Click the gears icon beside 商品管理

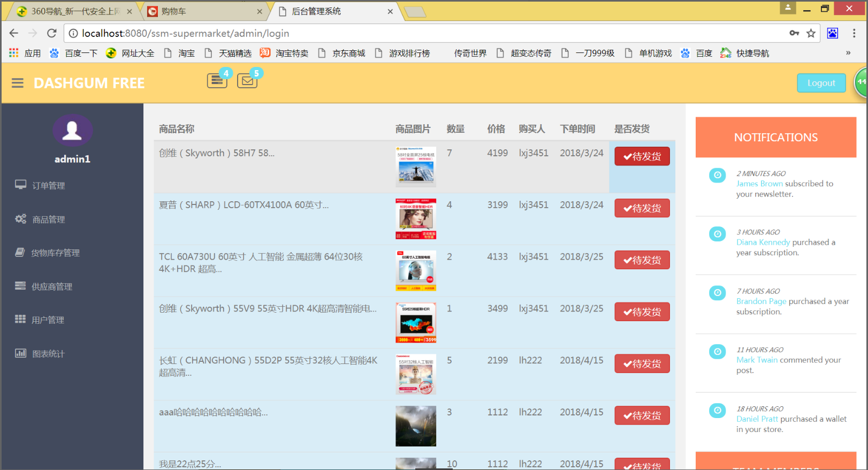pos(20,218)
